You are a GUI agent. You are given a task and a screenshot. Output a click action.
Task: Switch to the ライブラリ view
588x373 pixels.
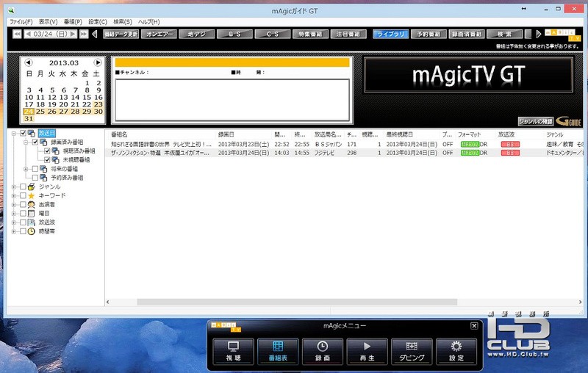[x=390, y=34]
